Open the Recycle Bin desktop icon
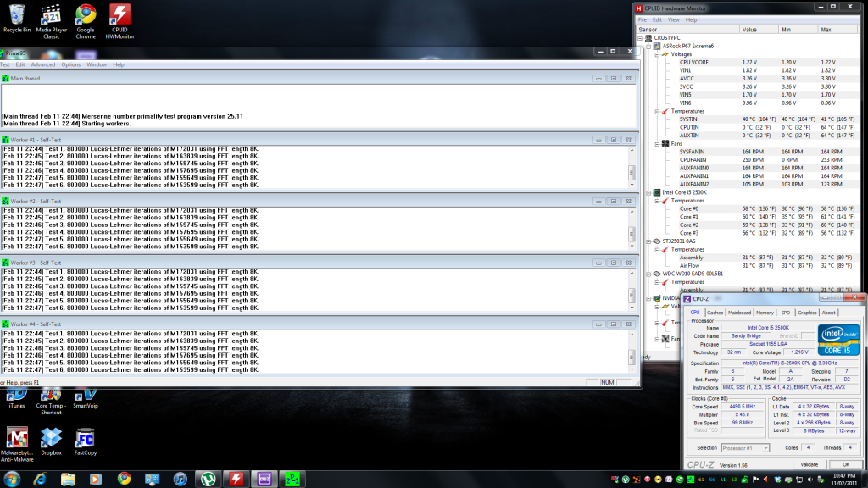868x488 pixels. click(x=17, y=19)
